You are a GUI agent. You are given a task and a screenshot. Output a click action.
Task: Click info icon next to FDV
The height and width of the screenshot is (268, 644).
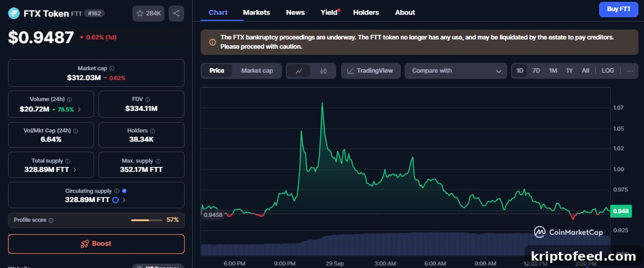coord(147,99)
